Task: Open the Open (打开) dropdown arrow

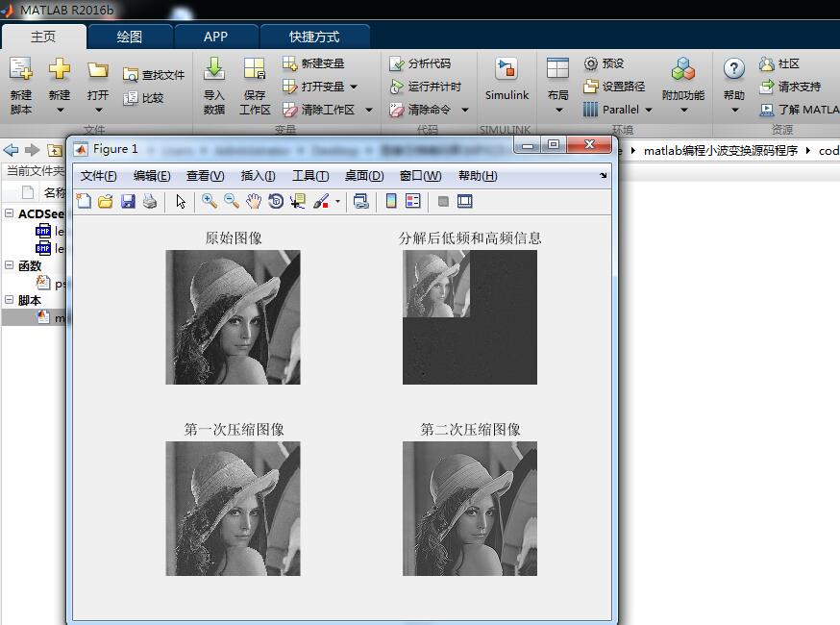Action: pos(99,110)
